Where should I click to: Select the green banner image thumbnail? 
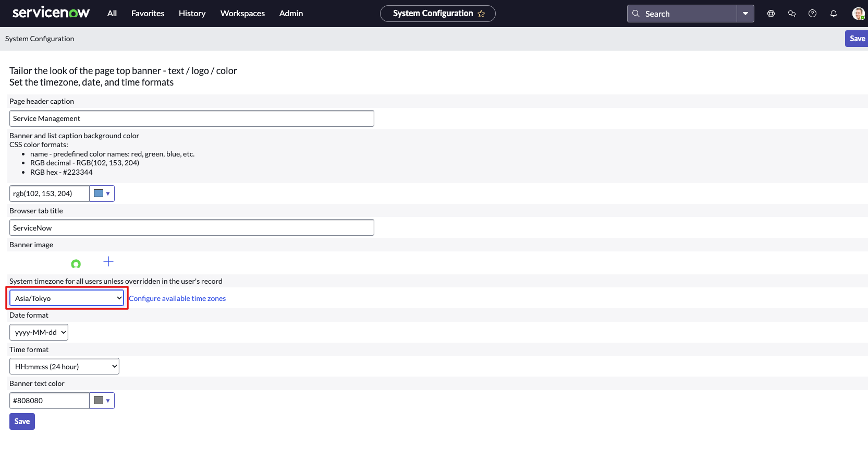coord(76,263)
